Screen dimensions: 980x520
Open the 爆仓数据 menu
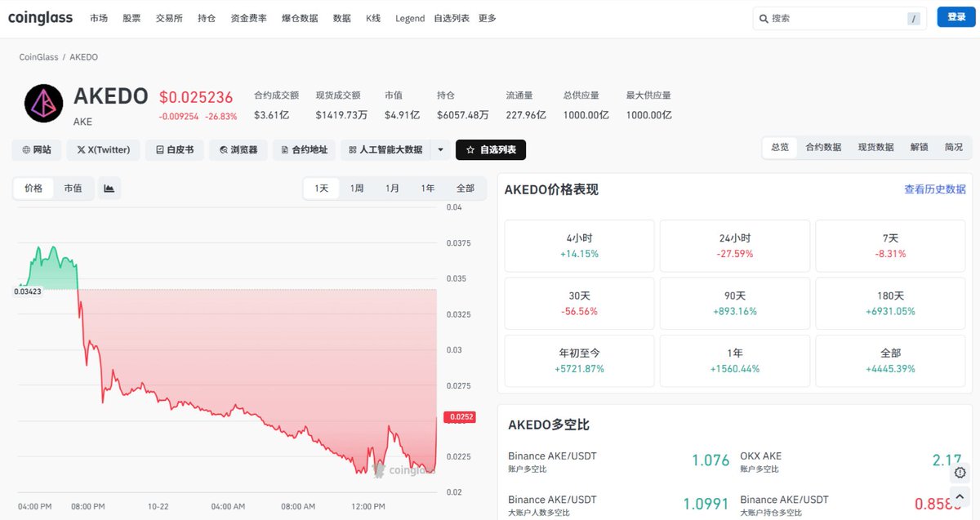[x=300, y=18]
